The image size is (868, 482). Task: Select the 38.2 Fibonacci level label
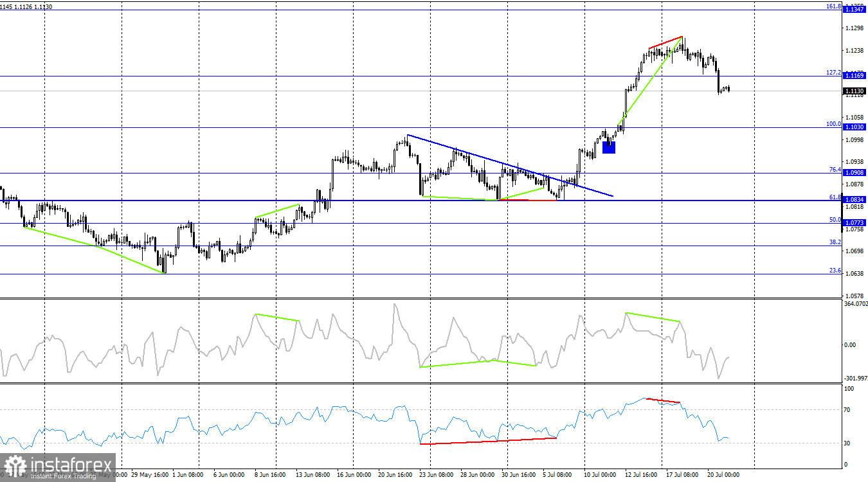click(x=835, y=242)
